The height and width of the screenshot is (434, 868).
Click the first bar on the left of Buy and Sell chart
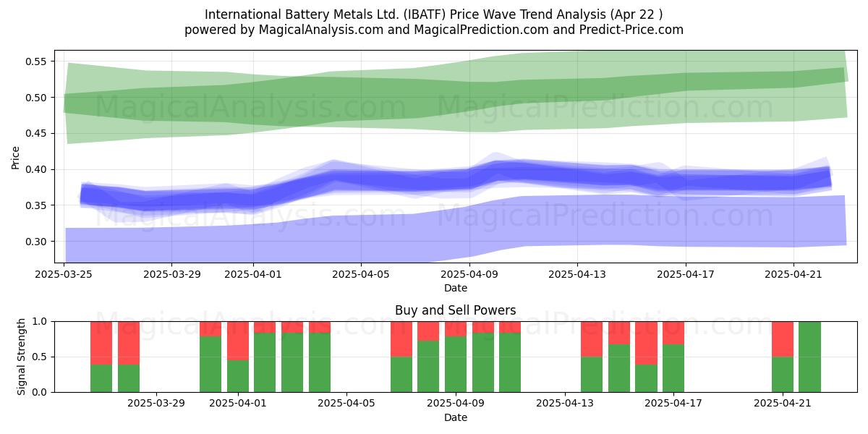coord(101,357)
